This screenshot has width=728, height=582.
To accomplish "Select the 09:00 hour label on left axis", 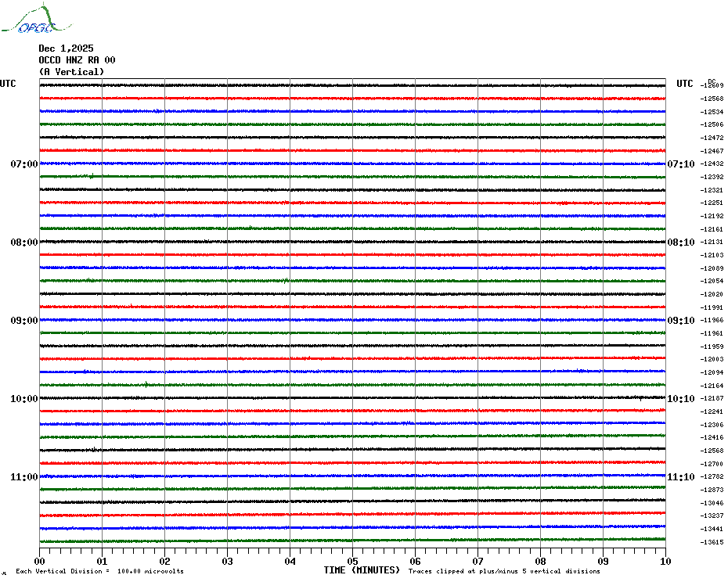I will point(23,321).
